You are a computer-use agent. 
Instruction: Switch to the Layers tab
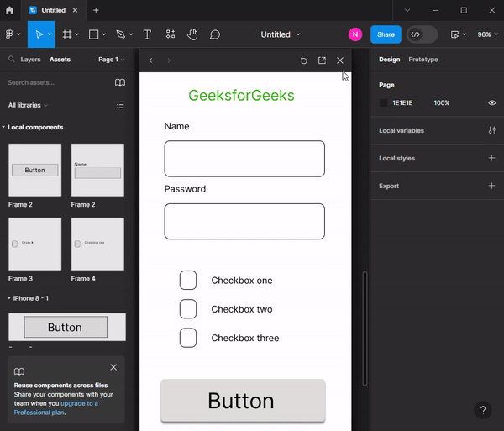pos(30,60)
